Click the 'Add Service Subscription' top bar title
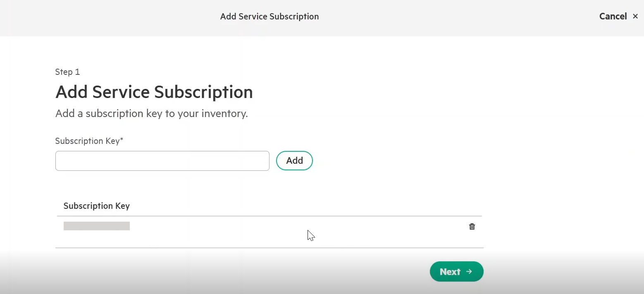 click(270, 17)
